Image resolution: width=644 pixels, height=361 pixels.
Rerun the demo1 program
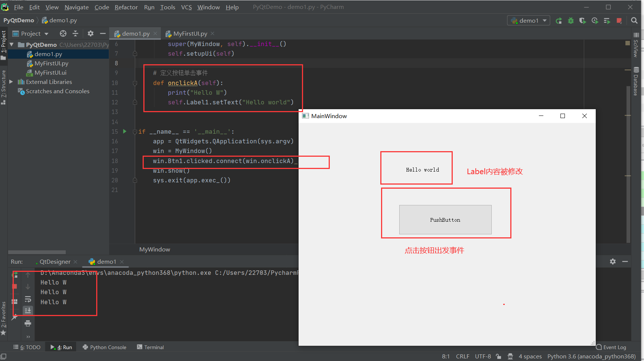(x=559, y=21)
